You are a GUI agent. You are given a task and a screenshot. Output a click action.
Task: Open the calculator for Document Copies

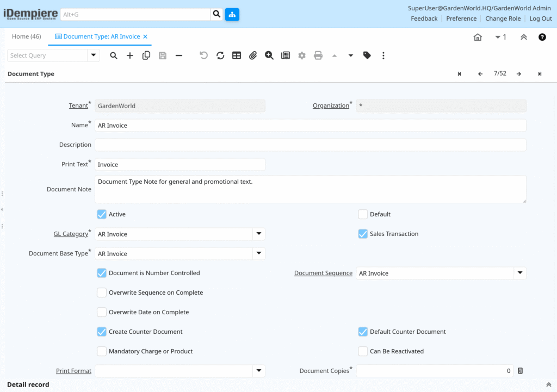[x=521, y=371]
